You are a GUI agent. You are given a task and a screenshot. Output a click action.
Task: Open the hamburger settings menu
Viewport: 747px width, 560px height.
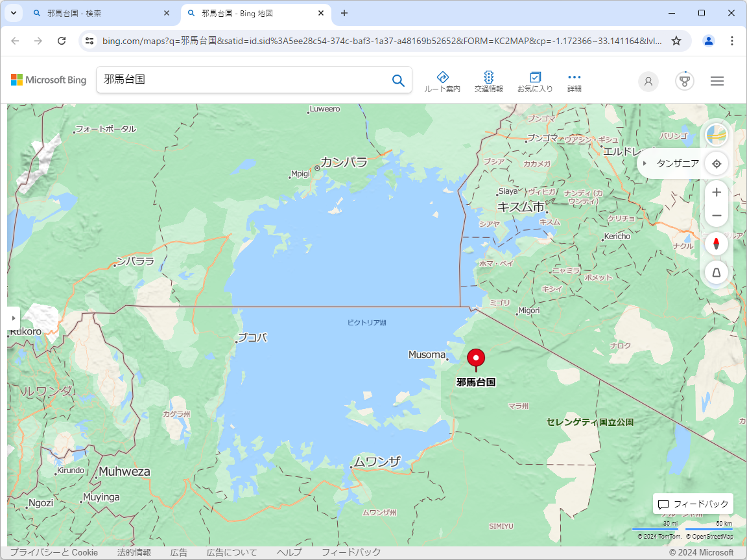point(717,82)
